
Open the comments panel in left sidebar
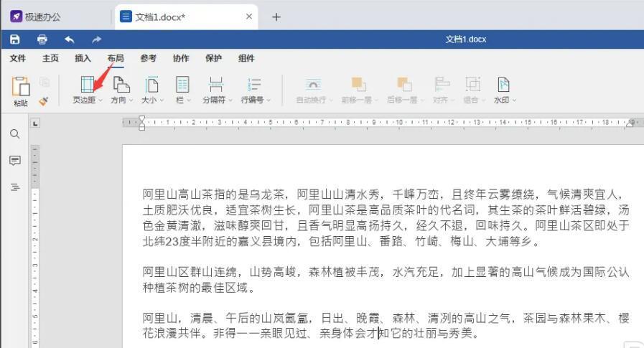tap(15, 161)
